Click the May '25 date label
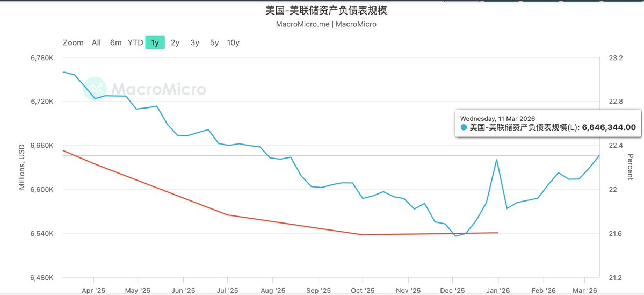The height and width of the screenshot is (295, 644). [x=138, y=290]
